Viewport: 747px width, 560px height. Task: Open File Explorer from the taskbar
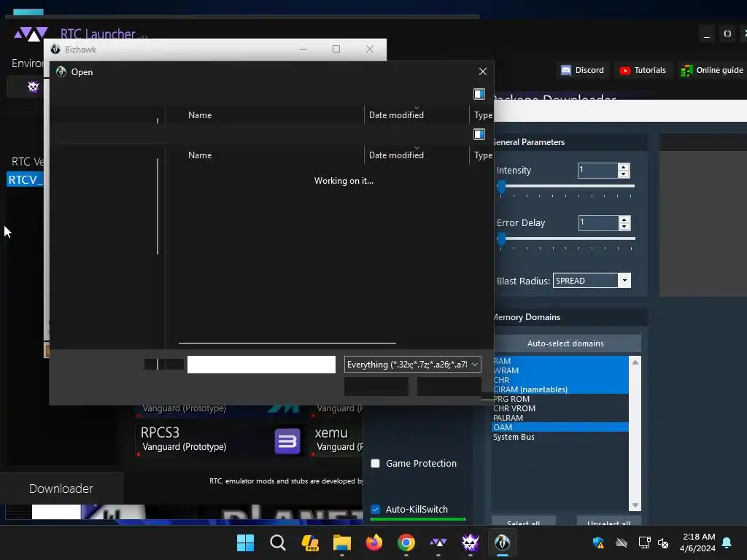pyautogui.click(x=342, y=542)
